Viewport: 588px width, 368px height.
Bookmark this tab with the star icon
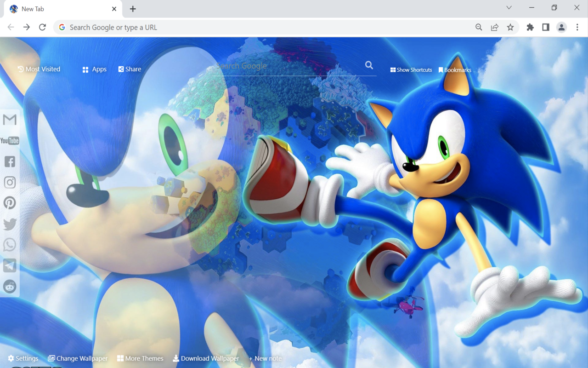tap(510, 27)
